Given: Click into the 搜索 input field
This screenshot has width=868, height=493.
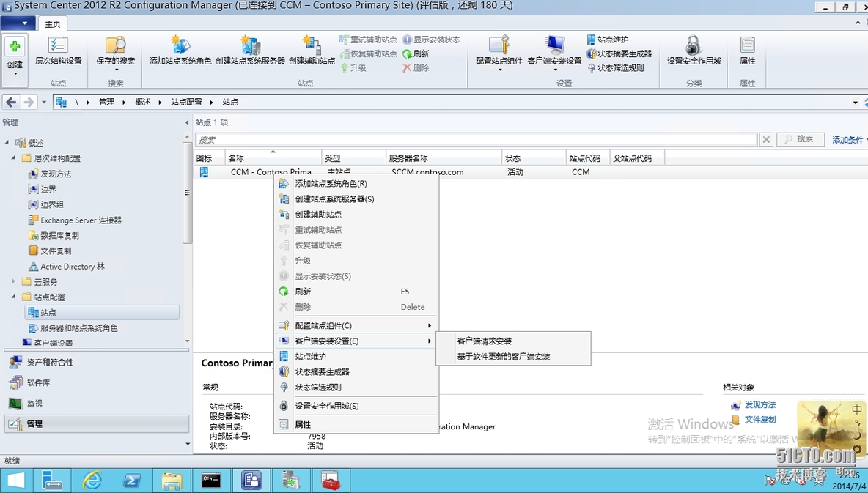Looking at the screenshot, I should (476, 139).
